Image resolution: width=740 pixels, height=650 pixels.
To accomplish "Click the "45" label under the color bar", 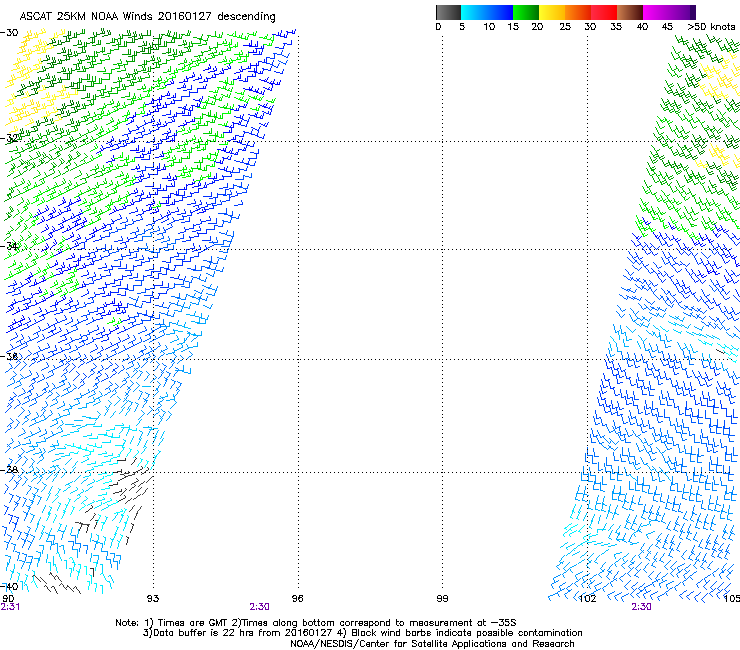I will [667, 27].
